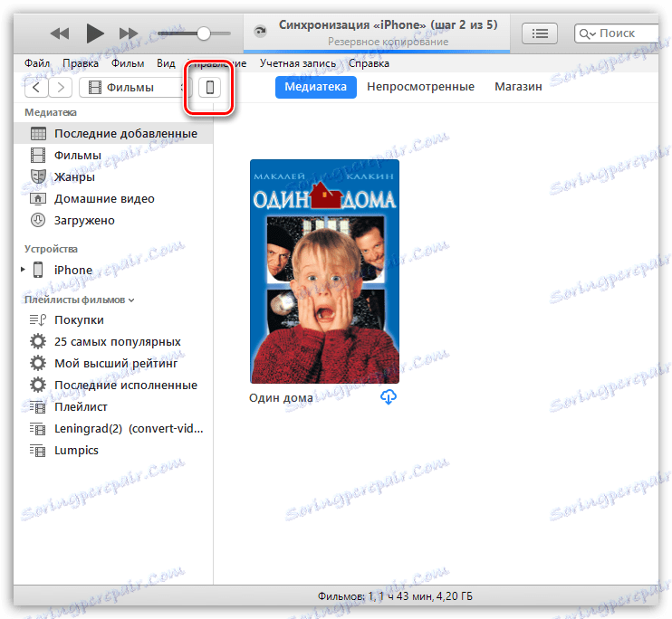672x619 pixels.
Task: Click the gear icon beside Последние исполненные
Action: pos(38,385)
